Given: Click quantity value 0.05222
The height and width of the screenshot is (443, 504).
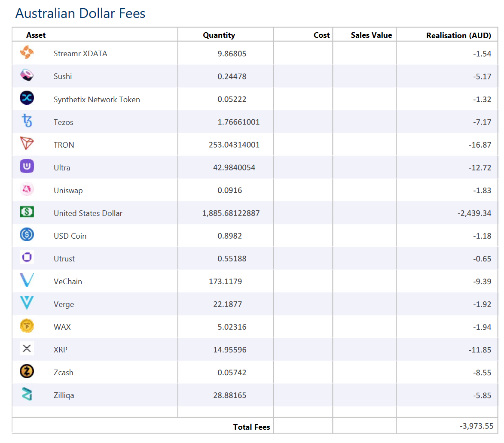Looking at the screenshot, I should click(232, 99).
